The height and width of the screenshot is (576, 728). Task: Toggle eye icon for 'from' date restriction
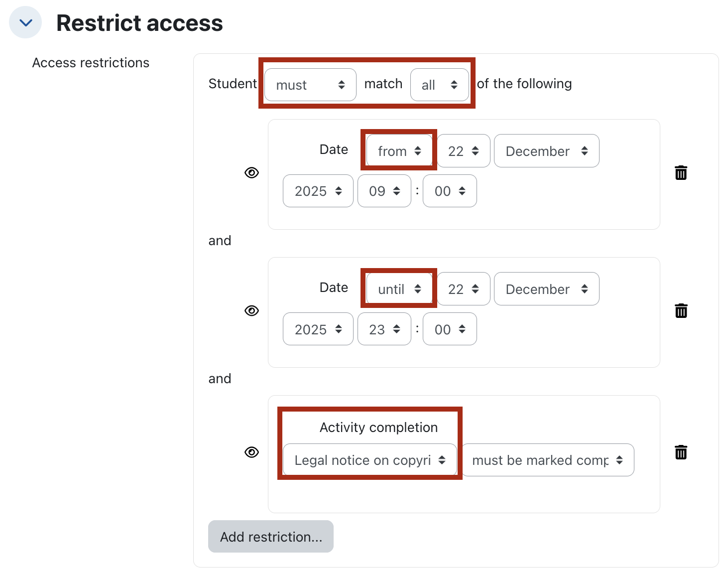251,173
